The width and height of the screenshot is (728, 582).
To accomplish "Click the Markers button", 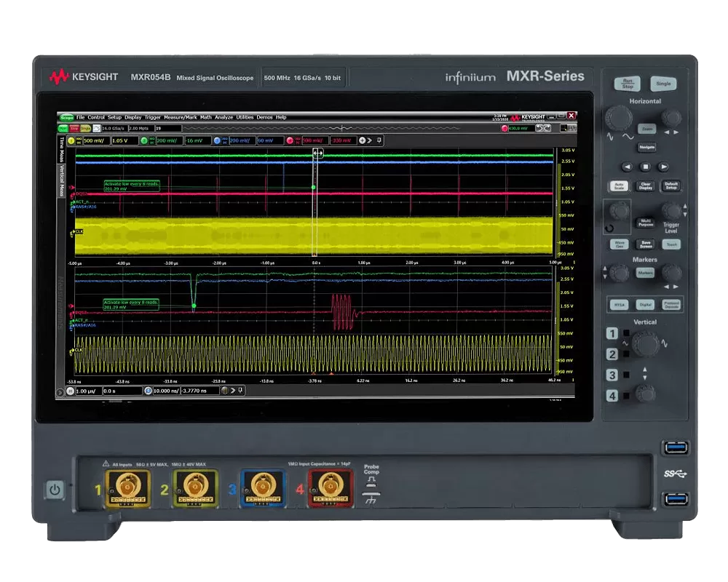I will coord(645,273).
